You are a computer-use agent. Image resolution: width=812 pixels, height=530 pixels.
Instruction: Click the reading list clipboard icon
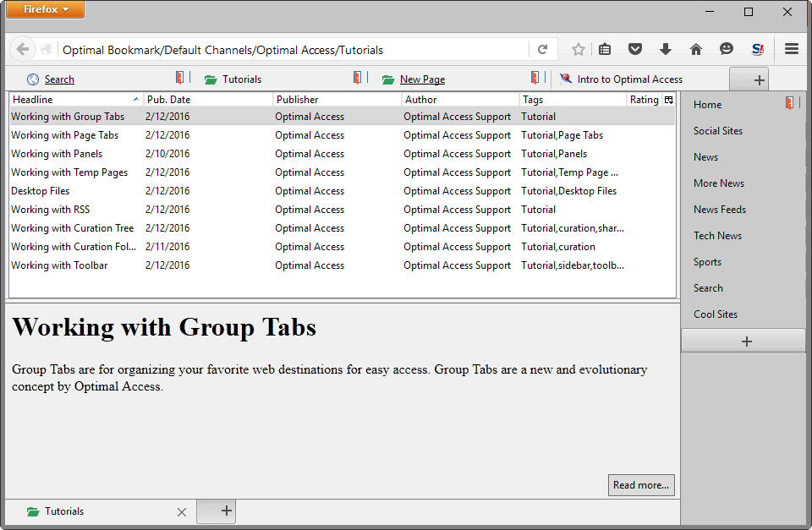pyautogui.click(x=605, y=49)
